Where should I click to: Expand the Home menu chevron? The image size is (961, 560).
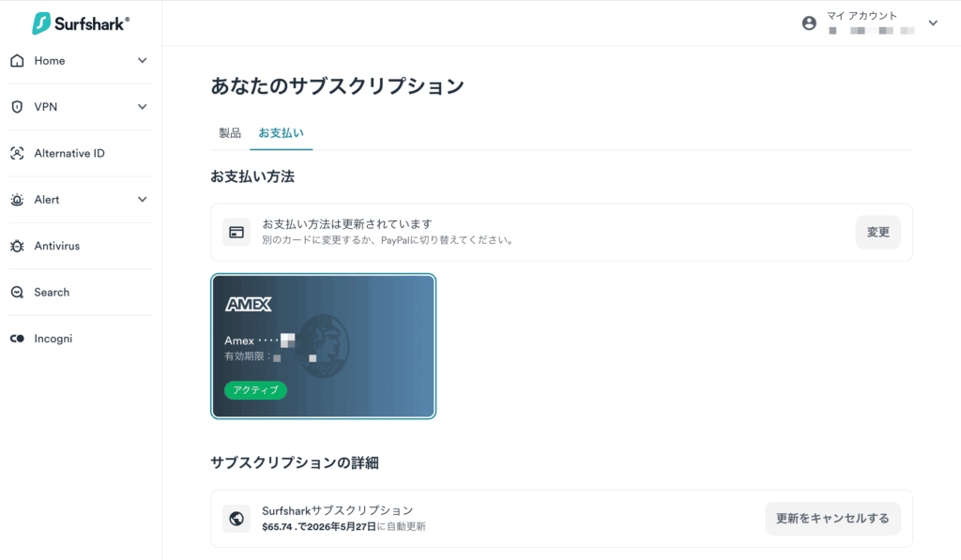pos(143,61)
